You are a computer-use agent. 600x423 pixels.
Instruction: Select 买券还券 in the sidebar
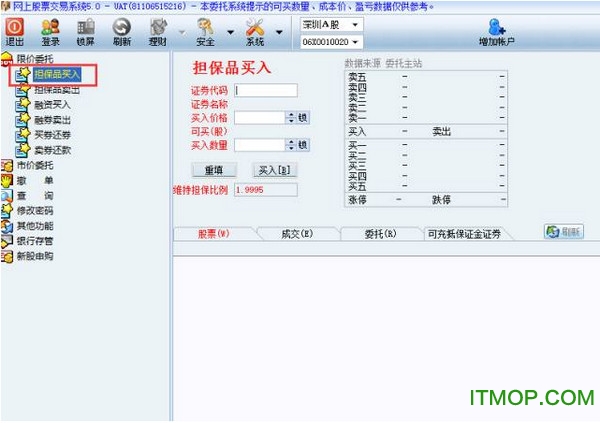point(52,135)
